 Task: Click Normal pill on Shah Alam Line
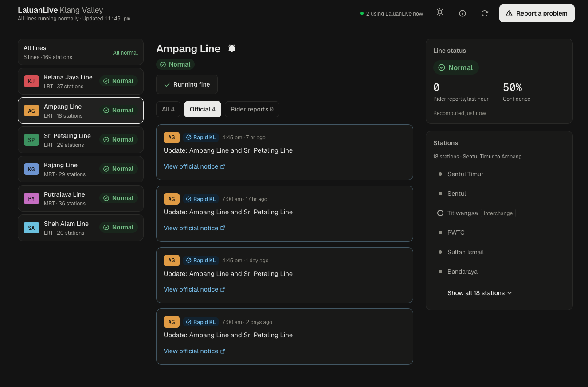(118, 227)
